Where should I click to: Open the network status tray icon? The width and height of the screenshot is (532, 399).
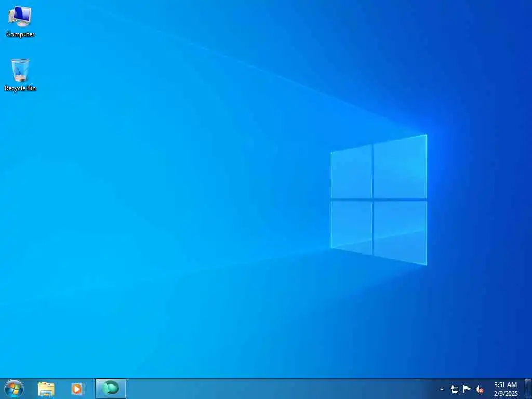point(454,389)
